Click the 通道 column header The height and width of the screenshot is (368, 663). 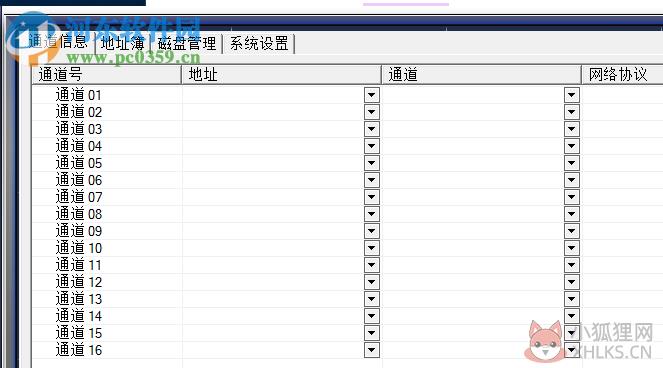click(x=482, y=74)
